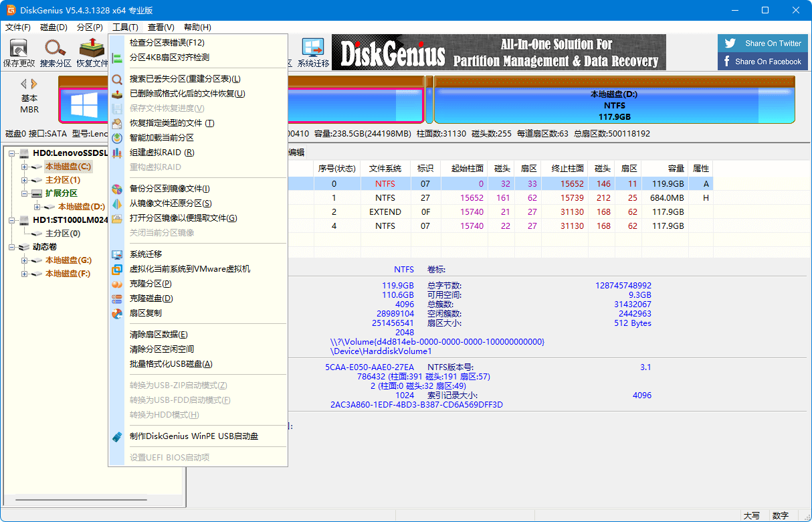Click the 虚拟化到VMware menu icon

[117, 269]
